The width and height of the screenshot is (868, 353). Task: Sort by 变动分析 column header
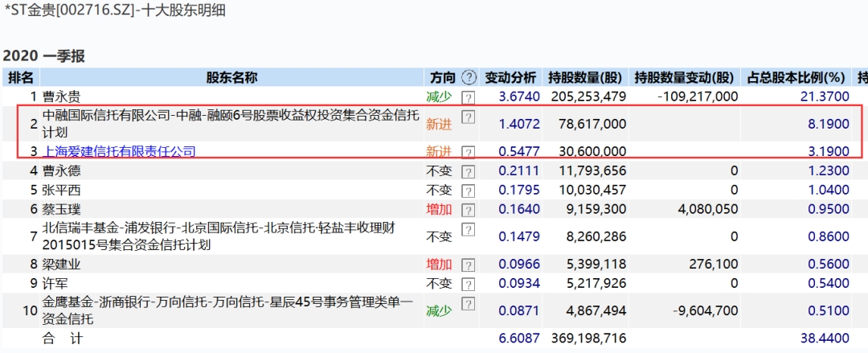pos(510,78)
